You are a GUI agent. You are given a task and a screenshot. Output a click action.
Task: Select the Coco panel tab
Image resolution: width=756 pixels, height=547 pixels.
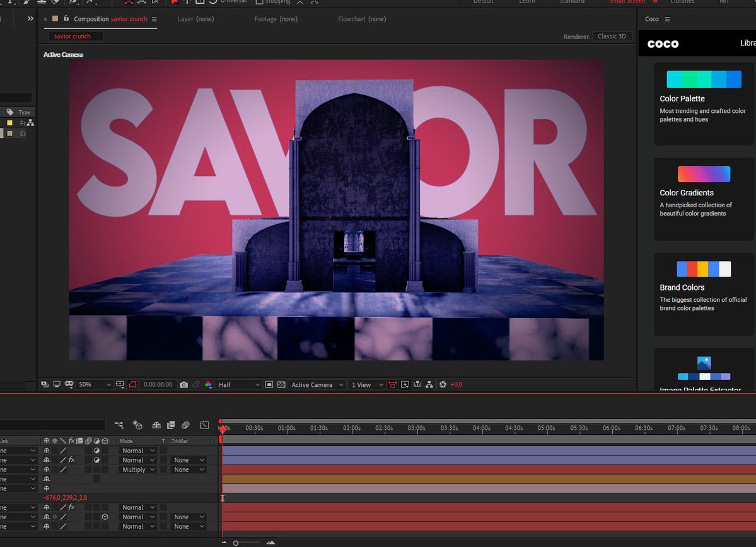(652, 19)
